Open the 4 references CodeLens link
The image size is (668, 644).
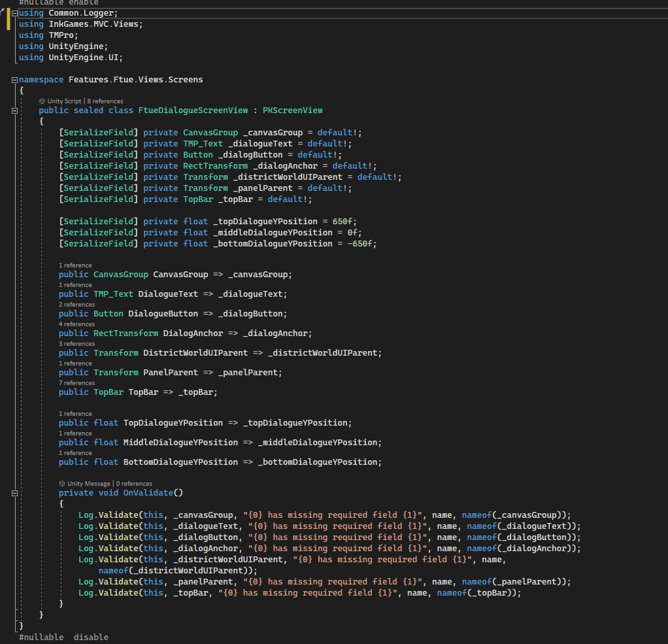click(x=76, y=324)
